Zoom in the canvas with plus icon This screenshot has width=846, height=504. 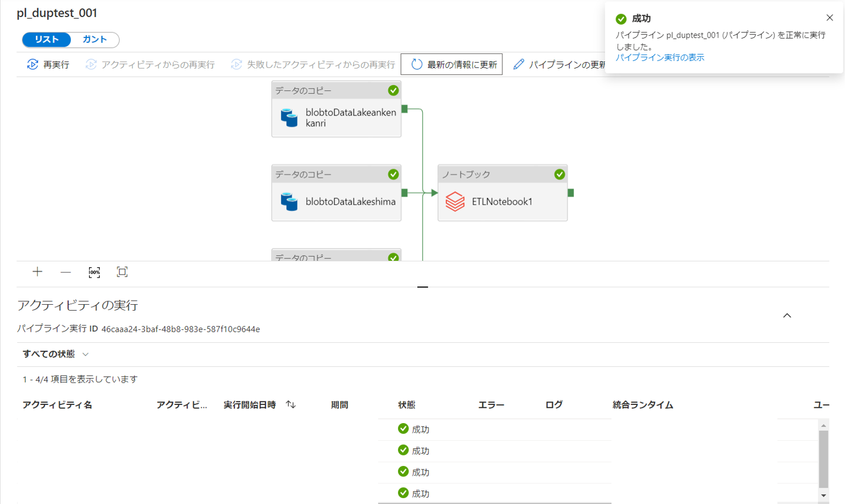(38, 272)
